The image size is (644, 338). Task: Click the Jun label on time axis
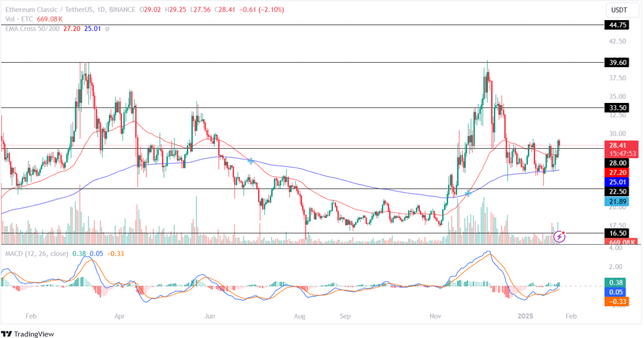point(210,316)
